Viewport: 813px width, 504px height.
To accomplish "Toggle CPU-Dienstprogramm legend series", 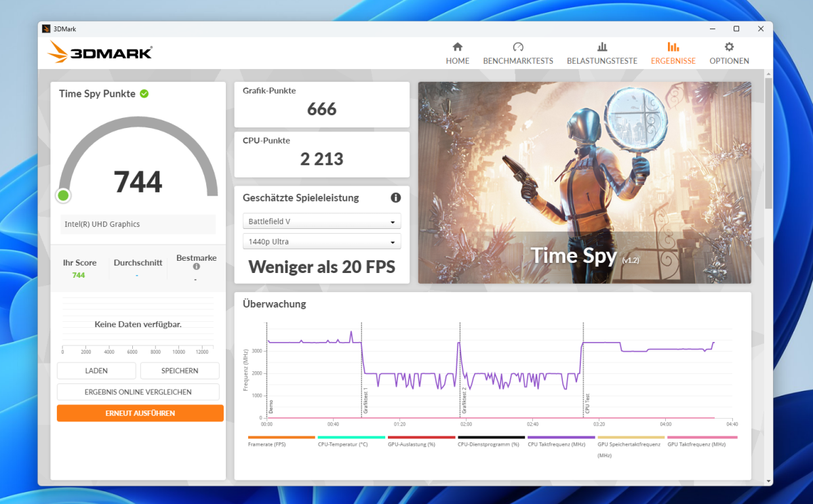I will (x=491, y=441).
